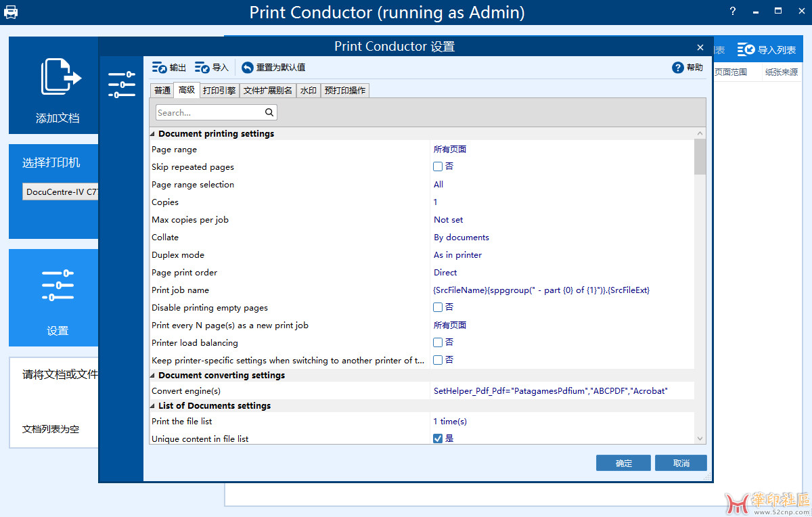This screenshot has width=812, height=517.
Task: Toggle the Disable printing empty pages checkbox
Action: (x=438, y=307)
